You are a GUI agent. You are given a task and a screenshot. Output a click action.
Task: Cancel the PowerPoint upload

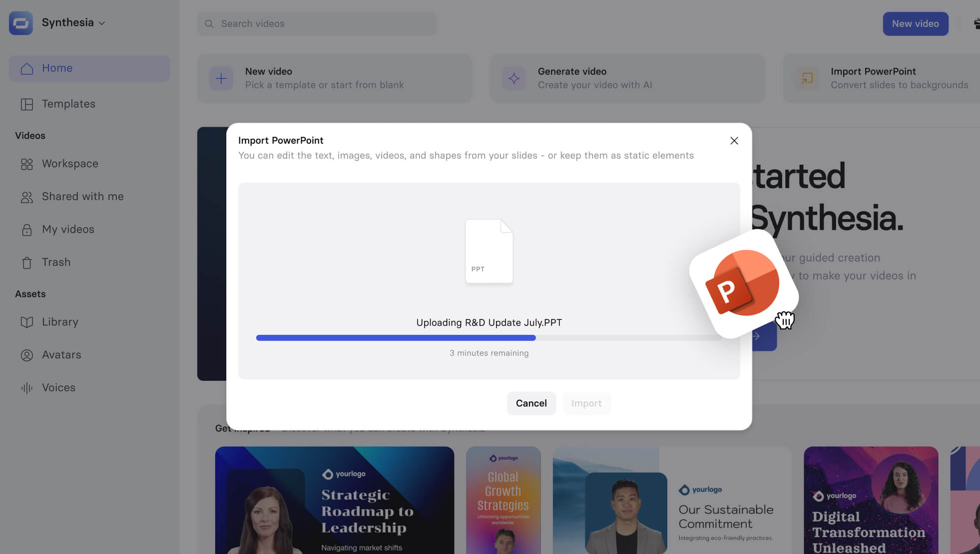coord(531,403)
